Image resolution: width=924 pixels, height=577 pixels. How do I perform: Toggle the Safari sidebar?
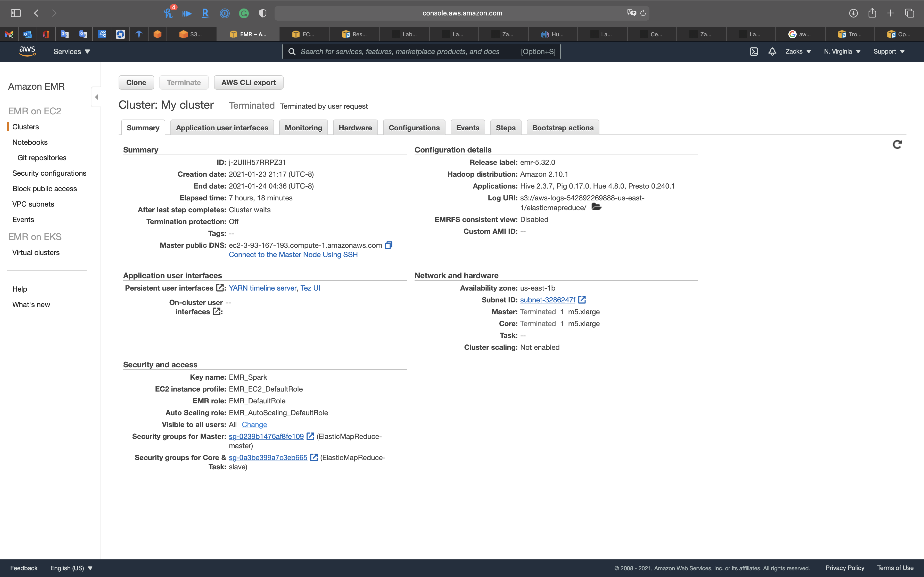tap(16, 13)
